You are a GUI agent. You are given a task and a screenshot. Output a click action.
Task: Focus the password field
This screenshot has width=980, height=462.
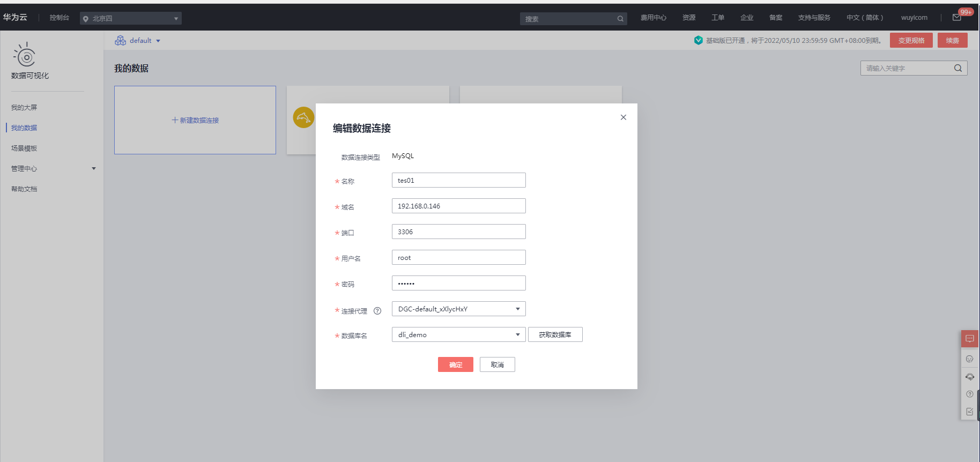[459, 283]
